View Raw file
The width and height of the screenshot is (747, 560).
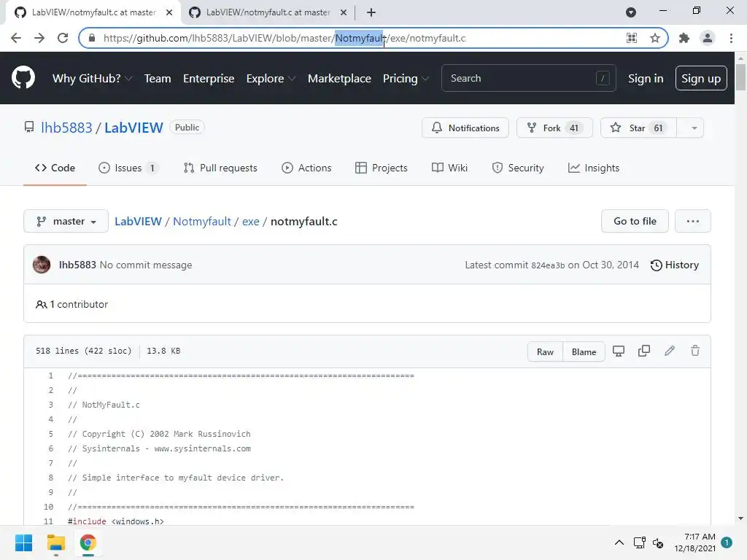[x=545, y=352]
